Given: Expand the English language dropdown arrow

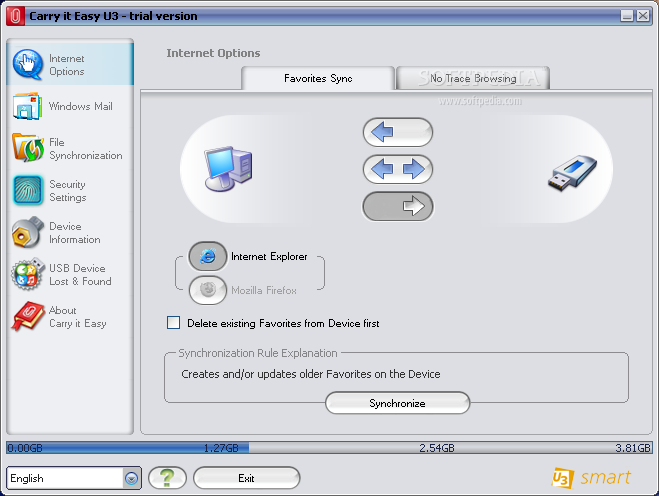Looking at the screenshot, I should pos(131,478).
